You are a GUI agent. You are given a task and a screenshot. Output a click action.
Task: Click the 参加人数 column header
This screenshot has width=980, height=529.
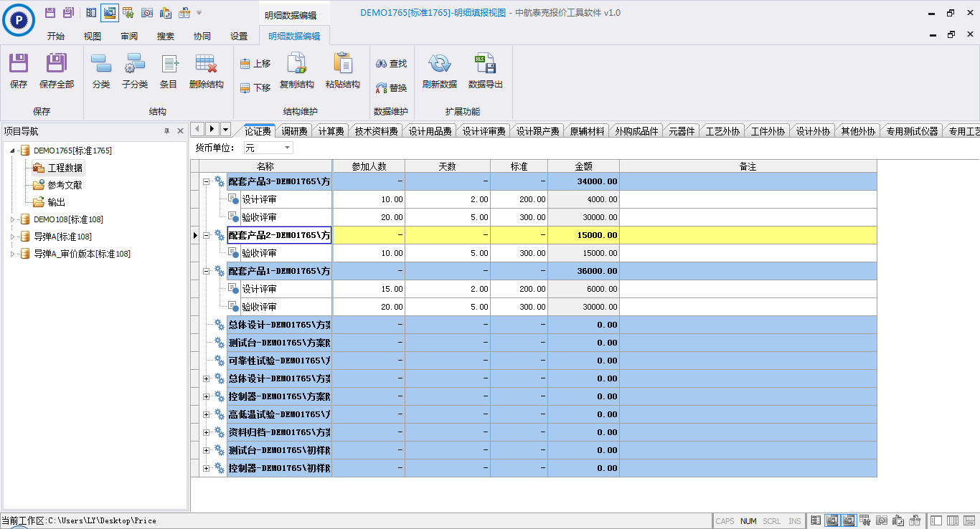[369, 166]
